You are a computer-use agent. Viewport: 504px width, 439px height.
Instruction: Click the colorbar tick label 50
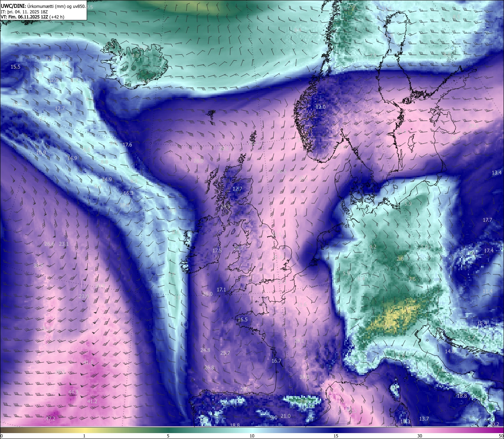click(501, 436)
